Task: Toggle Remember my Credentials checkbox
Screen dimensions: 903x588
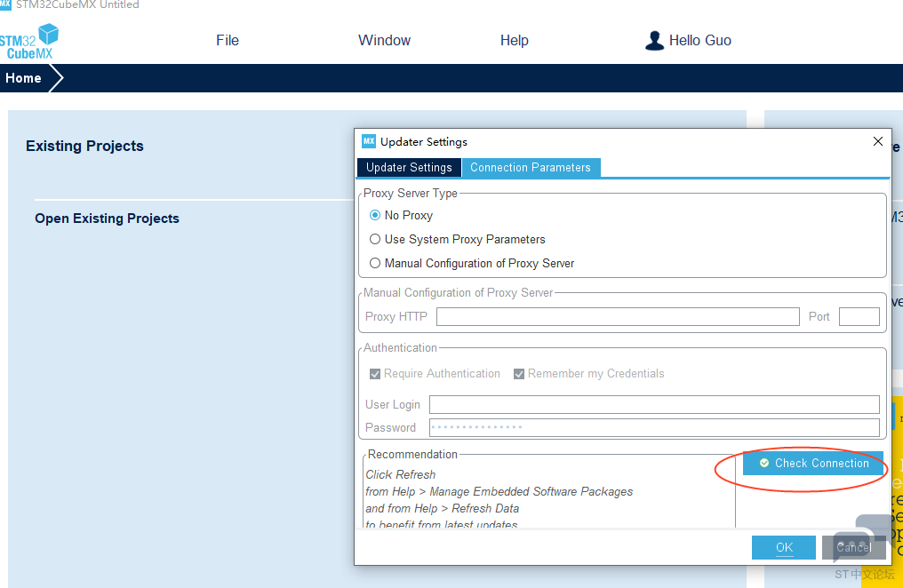Action: (519, 374)
